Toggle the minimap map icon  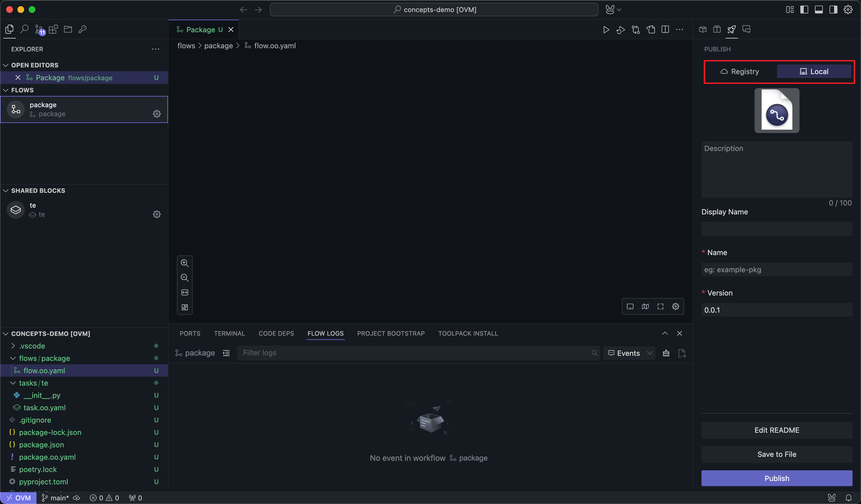tap(645, 306)
